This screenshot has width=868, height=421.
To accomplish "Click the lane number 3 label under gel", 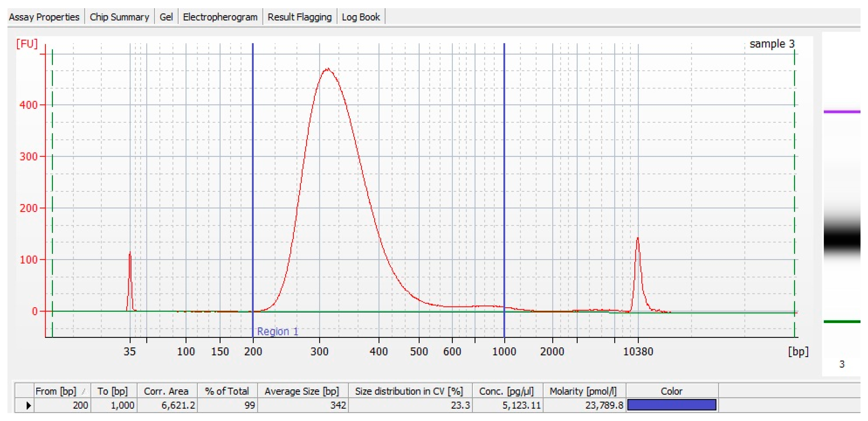I will 842,364.
